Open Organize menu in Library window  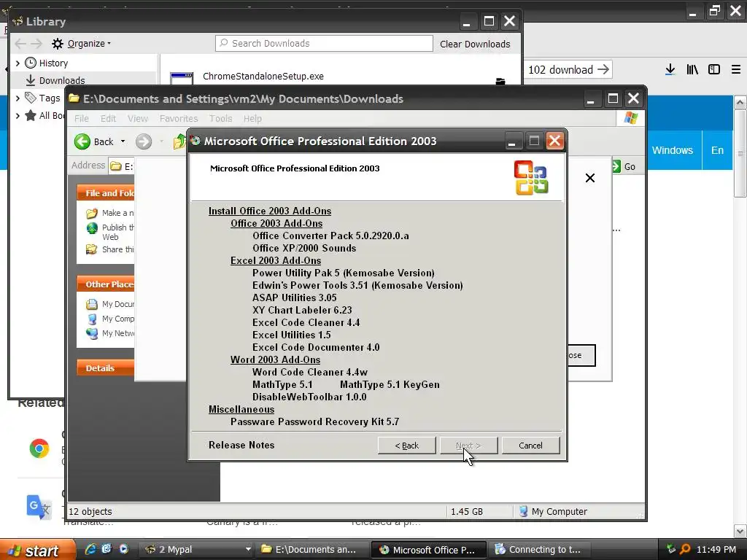[82, 44]
